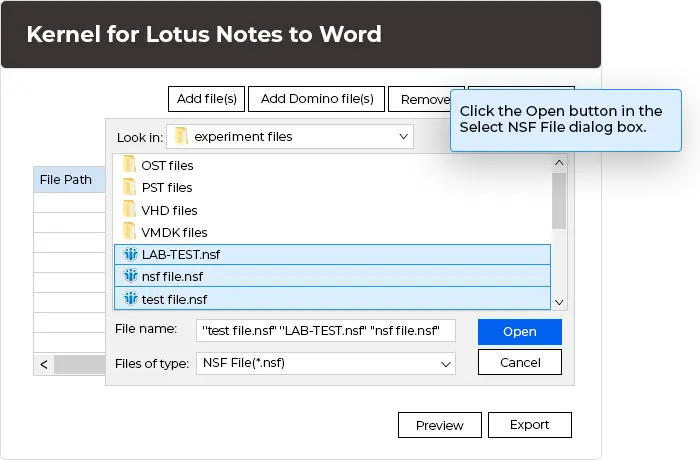The width and height of the screenshot is (700, 460).
Task: Click the VHD files folder icon
Action: (x=129, y=209)
